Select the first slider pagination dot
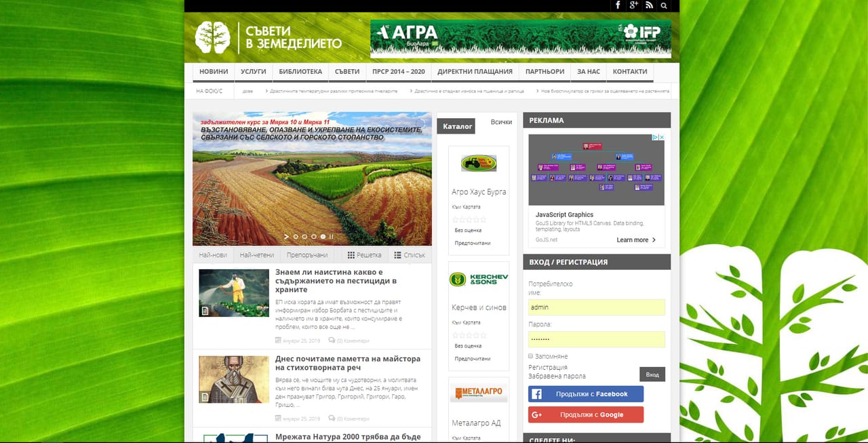This screenshot has height=443, width=868. (x=296, y=237)
